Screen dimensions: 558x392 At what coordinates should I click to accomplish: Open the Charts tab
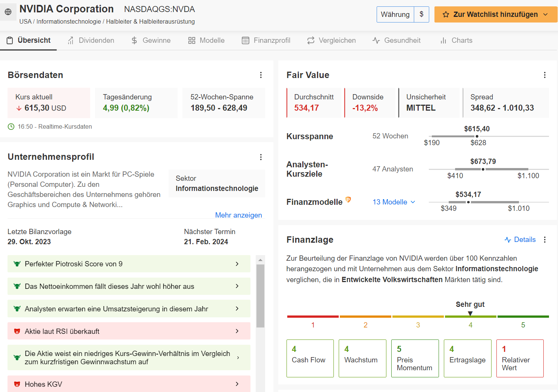(x=456, y=41)
